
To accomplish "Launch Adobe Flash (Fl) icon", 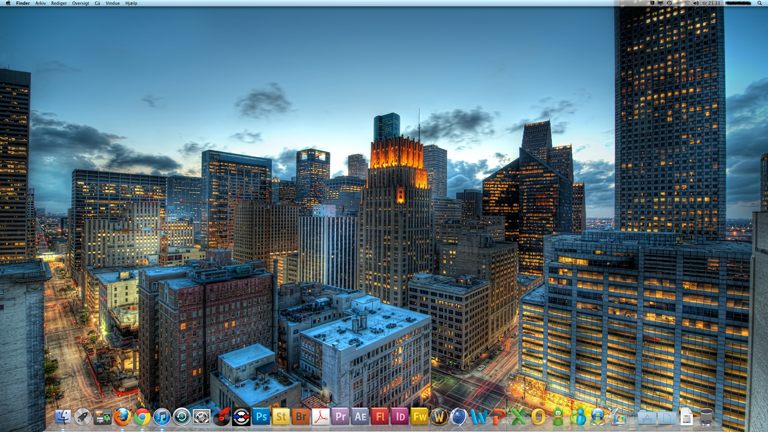I will 380,417.
